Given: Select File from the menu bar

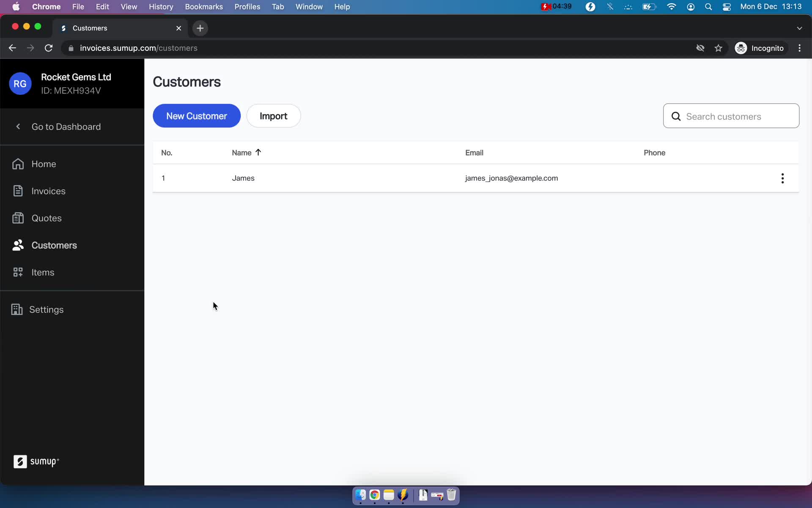Looking at the screenshot, I should [78, 7].
